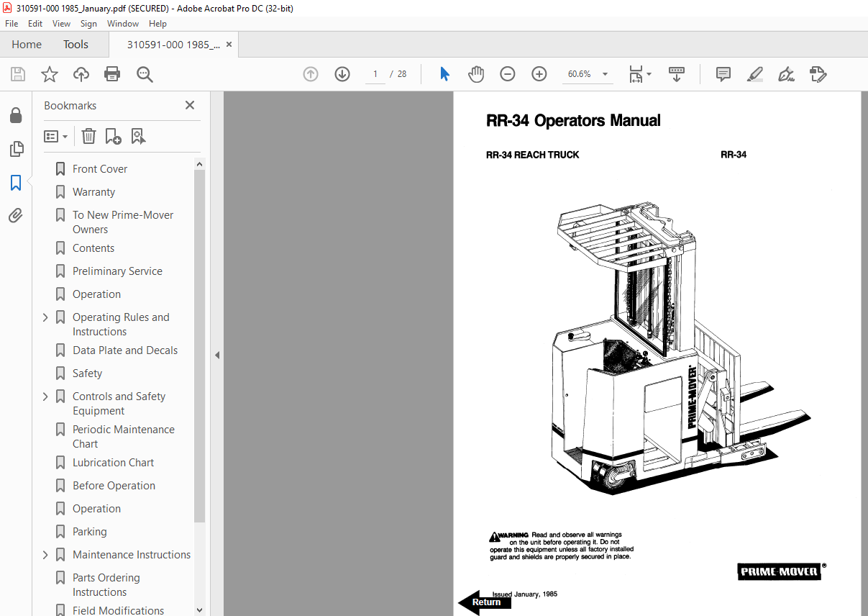
Task: Print the document via printer icon
Action: click(112, 74)
